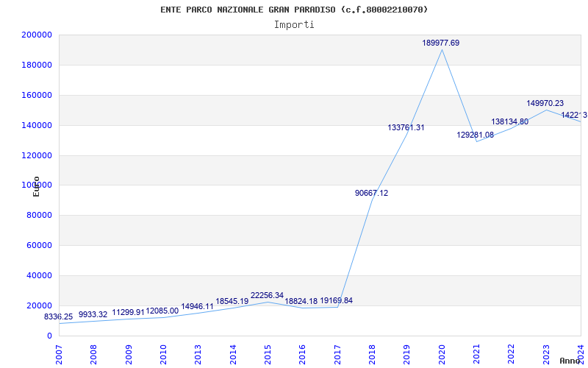Viewport: 588px width, 368px height.
Task: Click the 14946.11 data label
Action: 197,306
